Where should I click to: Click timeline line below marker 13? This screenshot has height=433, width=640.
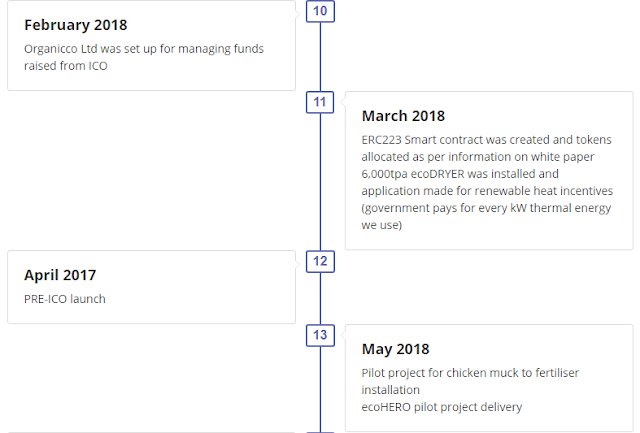[x=320, y=389]
